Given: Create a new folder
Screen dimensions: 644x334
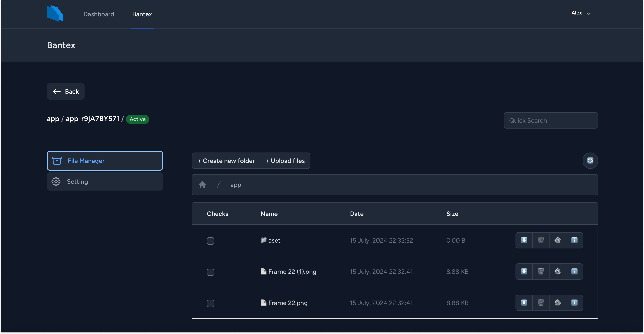Looking at the screenshot, I should coord(226,161).
